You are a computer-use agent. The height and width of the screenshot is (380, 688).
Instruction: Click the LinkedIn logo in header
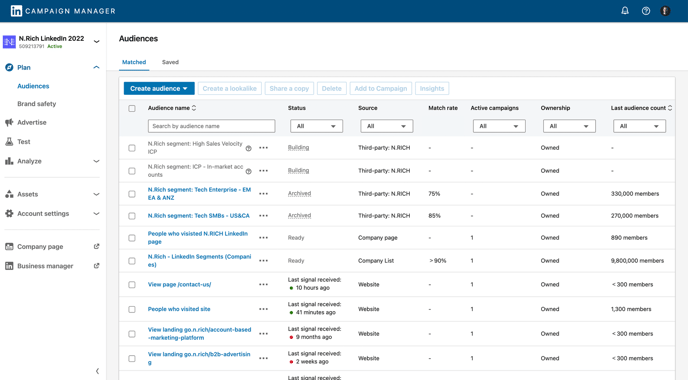click(16, 11)
